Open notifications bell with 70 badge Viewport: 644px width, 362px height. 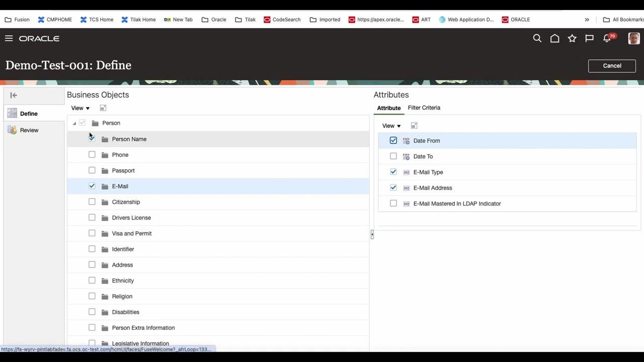pos(608,38)
